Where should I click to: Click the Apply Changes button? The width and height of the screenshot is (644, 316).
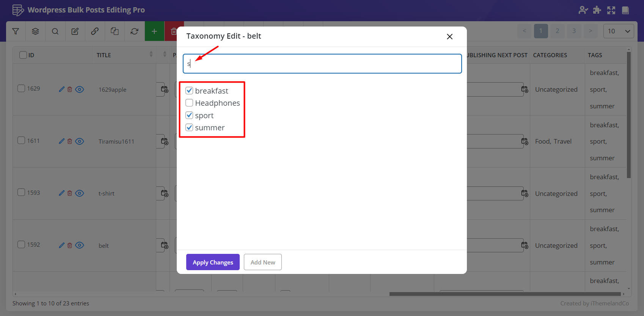coord(213,262)
